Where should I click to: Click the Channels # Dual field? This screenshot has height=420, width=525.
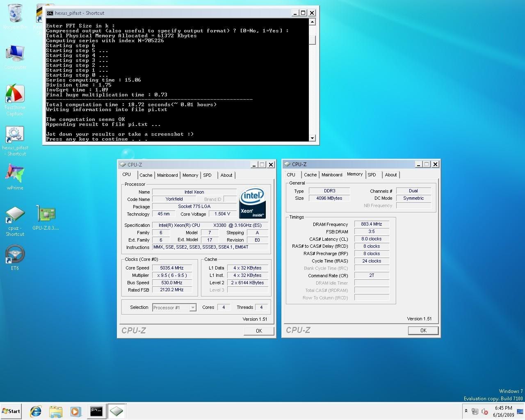pos(413,191)
